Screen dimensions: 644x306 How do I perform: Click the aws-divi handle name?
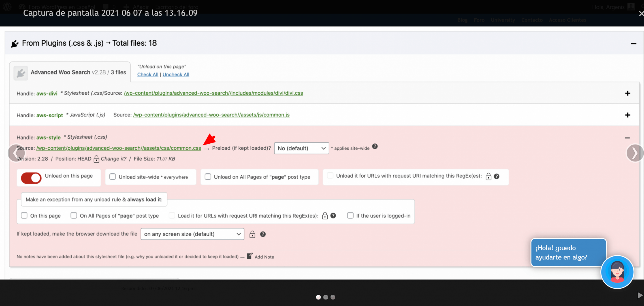click(x=47, y=93)
